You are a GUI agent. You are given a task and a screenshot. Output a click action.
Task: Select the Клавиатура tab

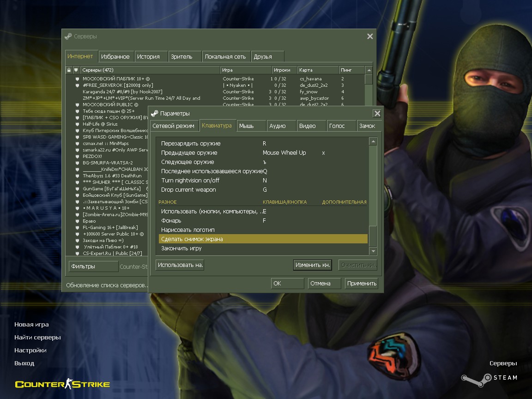[x=218, y=126]
